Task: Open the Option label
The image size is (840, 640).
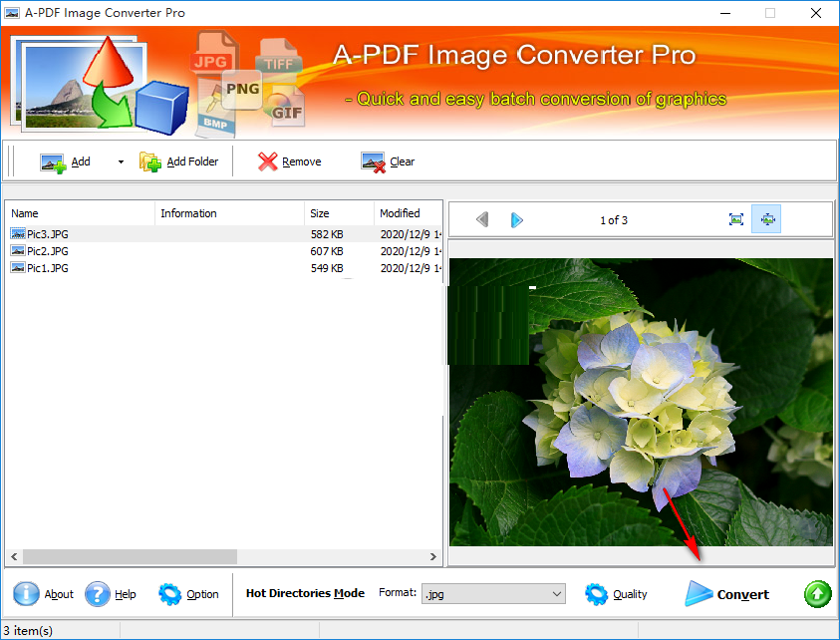Action: (202, 594)
